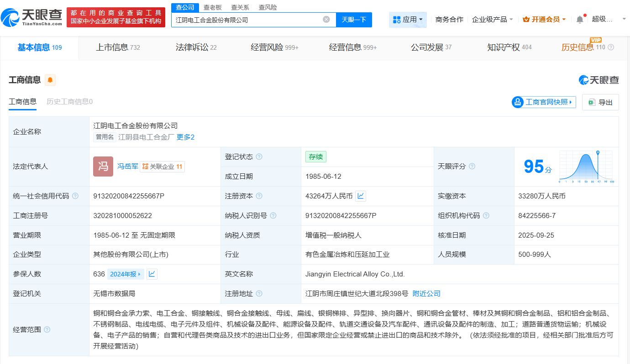Click the orange notification bell beside 工商信息
Image resolution: width=630 pixels, height=364 pixels.
[50, 80]
